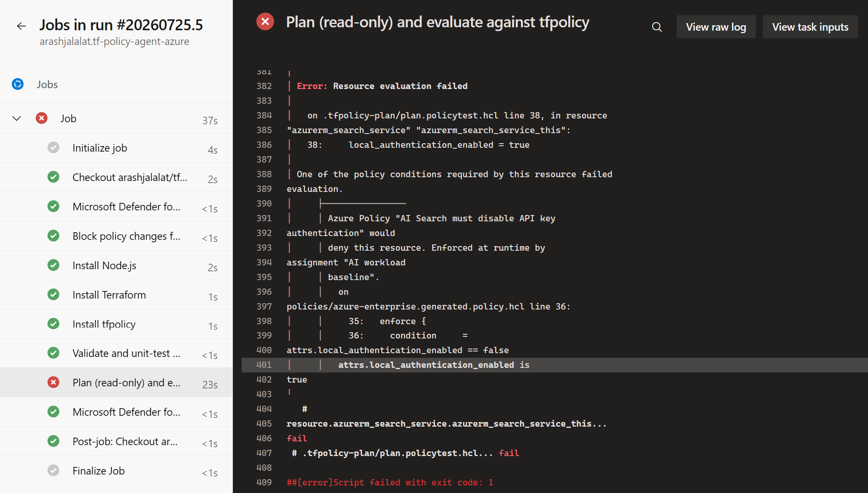Click the green check for Block policy changes
Image resolution: width=868 pixels, height=493 pixels.
pos(53,236)
